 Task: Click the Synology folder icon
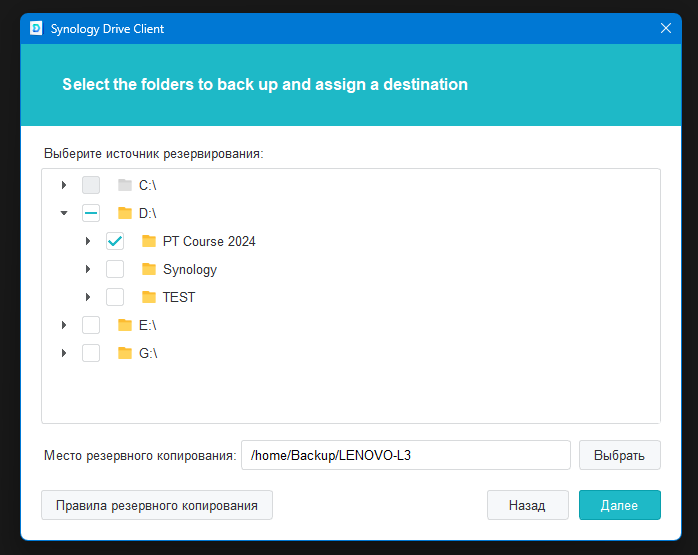click(x=149, y=269)
